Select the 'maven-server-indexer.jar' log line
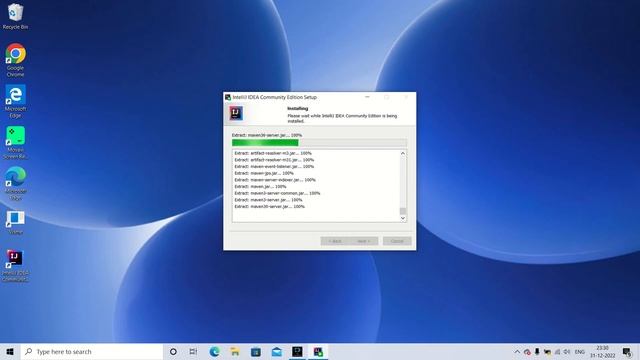Image resolution: width=640 pixels, height=360 pixels. point(275,180)
